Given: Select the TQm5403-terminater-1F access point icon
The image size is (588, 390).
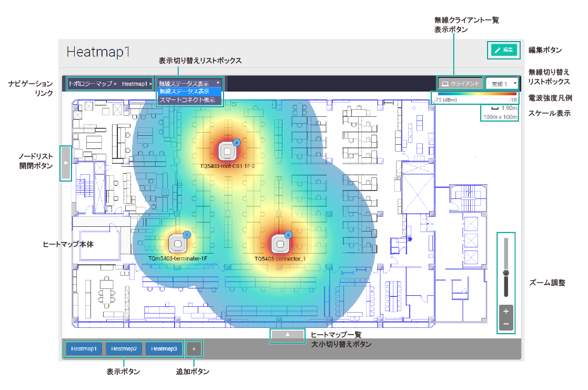Looking at the screenshot, I should coord(178,244).
